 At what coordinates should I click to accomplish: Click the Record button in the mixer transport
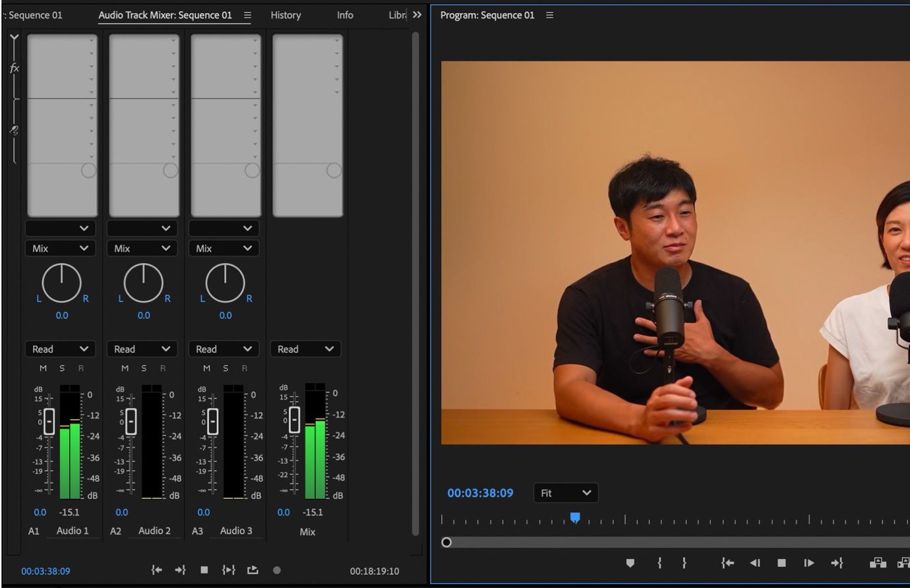pyautogui.click(x=276, y=570)
